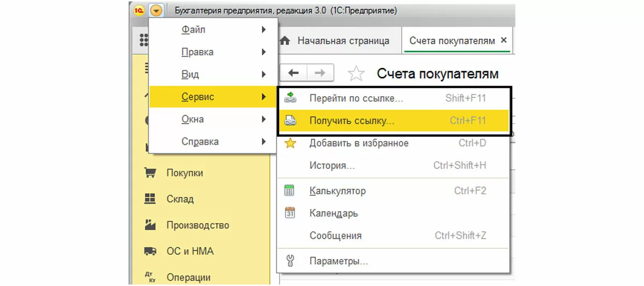Viewport: 644px width, 286px height.
Task: Close the Счета покупателям tab
Action: coord(503,40)
